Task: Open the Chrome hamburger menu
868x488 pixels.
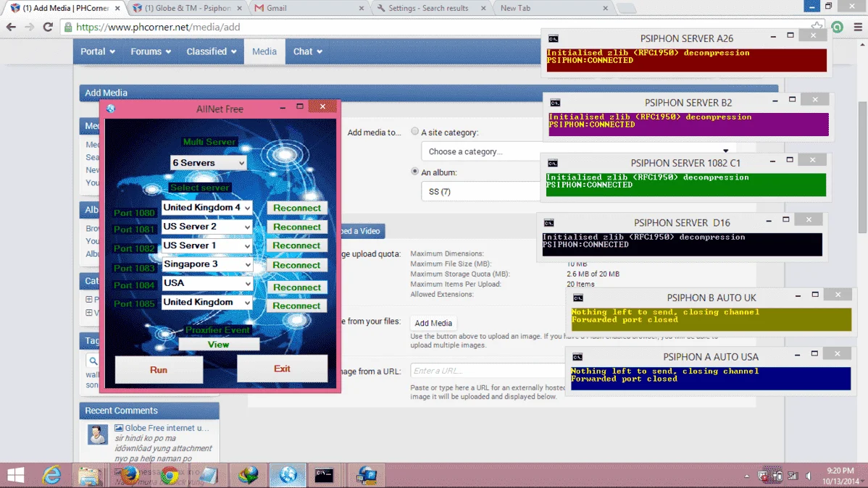Action: coord(858,27)
